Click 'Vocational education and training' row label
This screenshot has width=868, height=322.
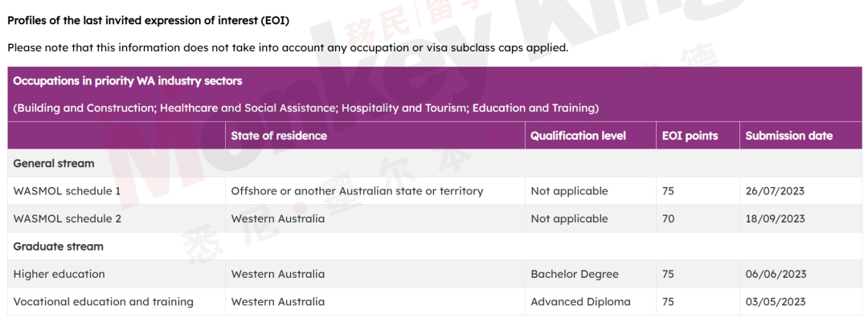pyautogui.click(x=104, y=302)
